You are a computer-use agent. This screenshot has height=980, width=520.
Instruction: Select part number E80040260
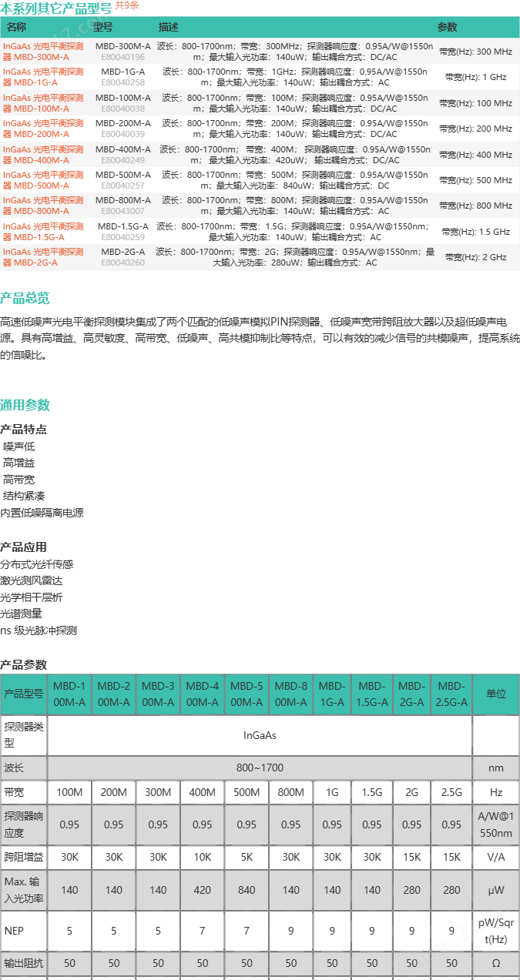(123, 263)
